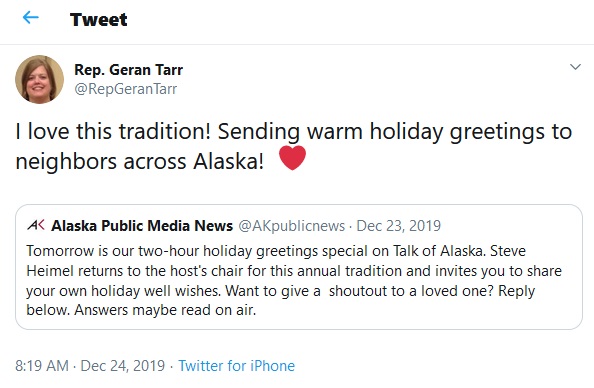Click the 8:19 AM timestamp

click(x=42, y=366)
